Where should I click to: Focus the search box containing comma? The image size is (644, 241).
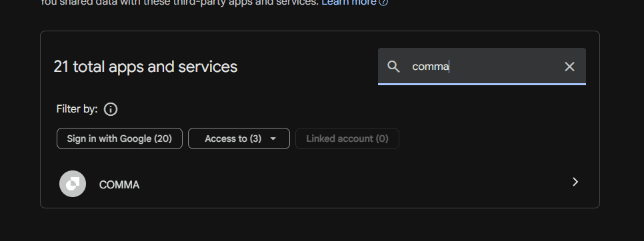pos(482,67)
